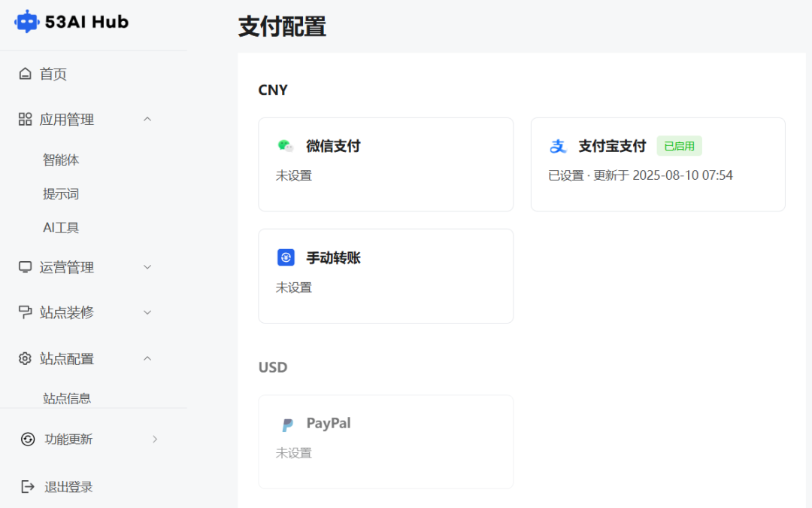Click the Alipay blue icon

(558, 145)
